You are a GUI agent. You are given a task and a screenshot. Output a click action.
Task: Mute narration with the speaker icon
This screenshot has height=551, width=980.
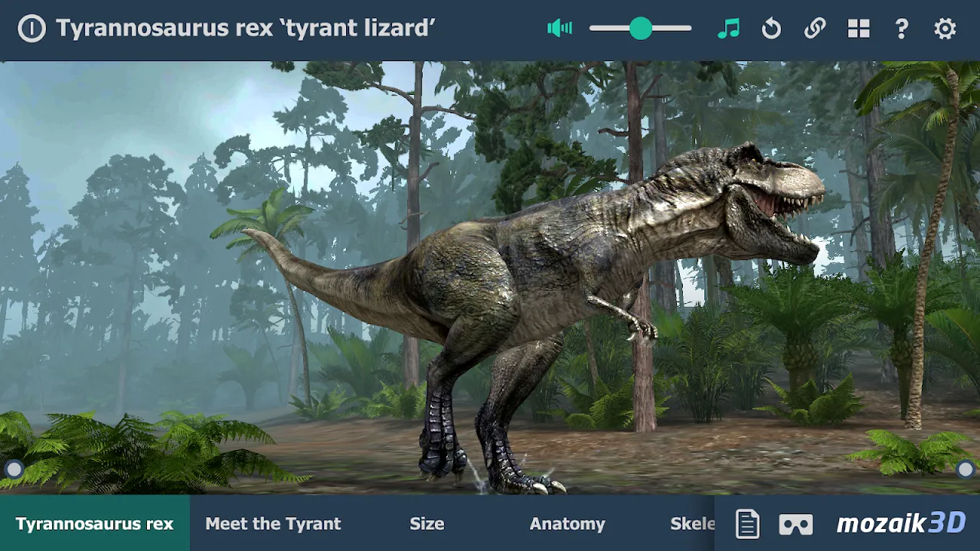(x=560, y=29)
